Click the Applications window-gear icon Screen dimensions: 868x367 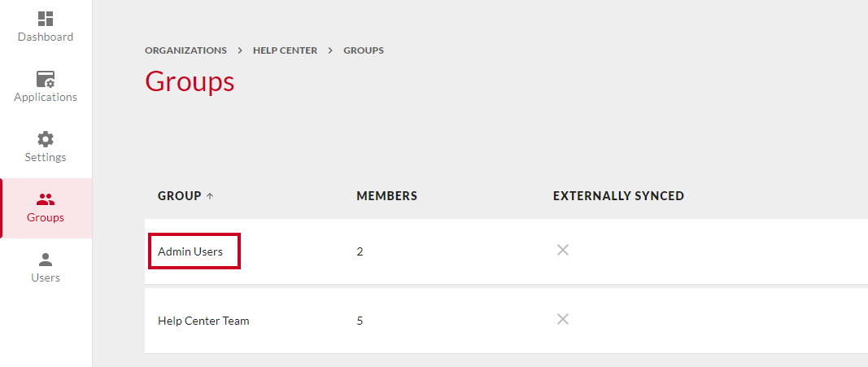46,79
